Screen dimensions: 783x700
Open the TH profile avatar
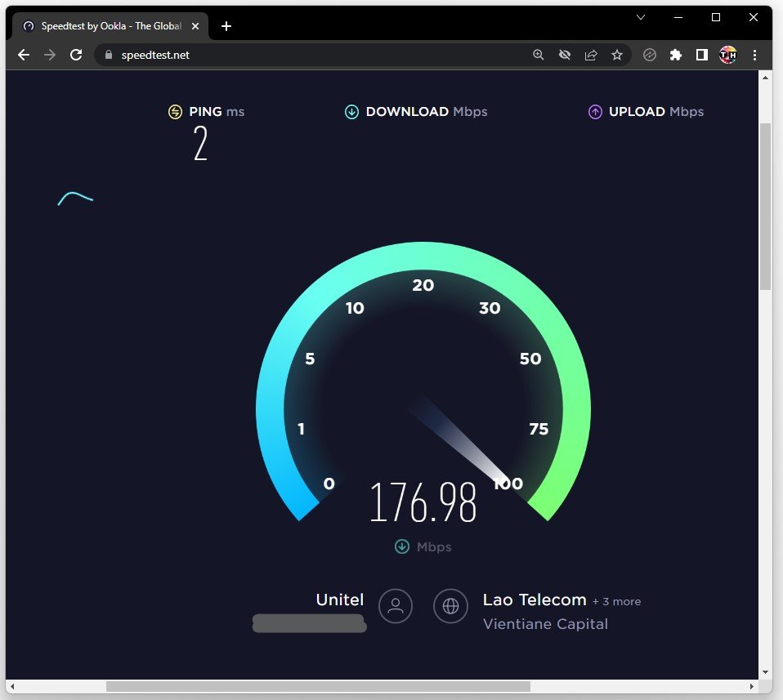pos(728,55)
